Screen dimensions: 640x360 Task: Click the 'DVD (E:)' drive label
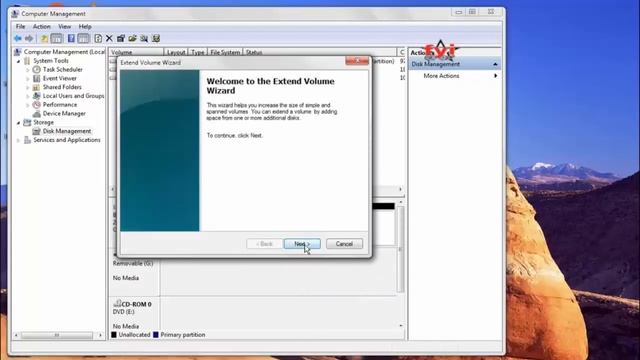coord(124,312)
